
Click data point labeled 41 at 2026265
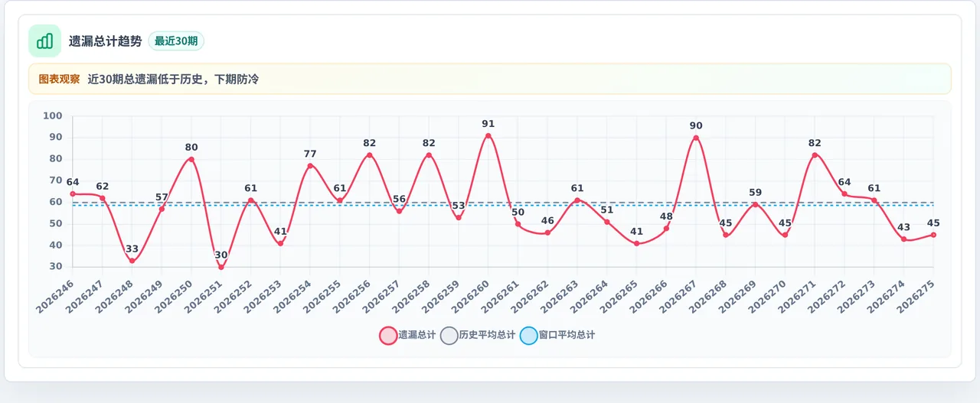coord(637,243)
